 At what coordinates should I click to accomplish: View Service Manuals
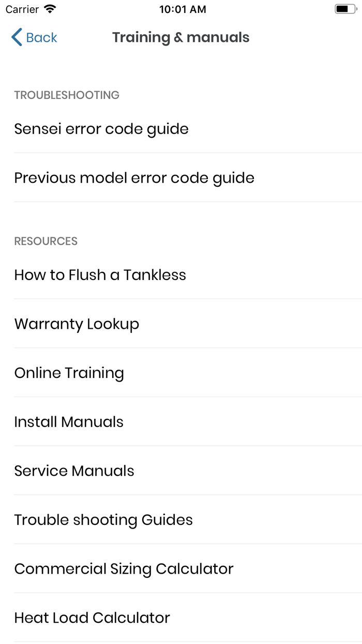(74, 471)
